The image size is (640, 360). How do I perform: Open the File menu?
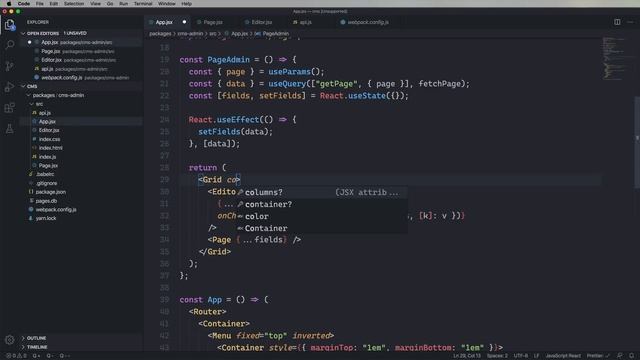click(40, 4)
